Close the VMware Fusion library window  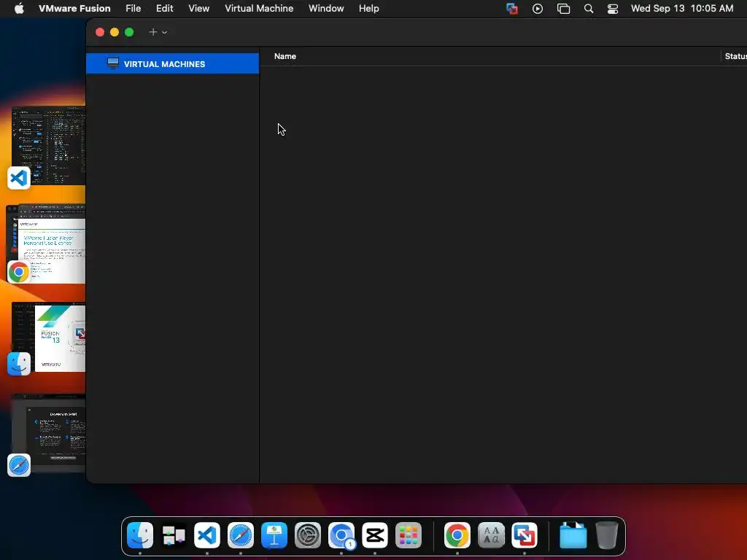(x=100, y=32)
